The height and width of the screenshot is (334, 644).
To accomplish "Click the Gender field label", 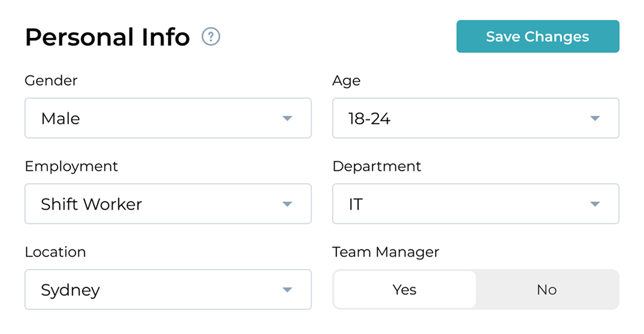I will point(51,81).
